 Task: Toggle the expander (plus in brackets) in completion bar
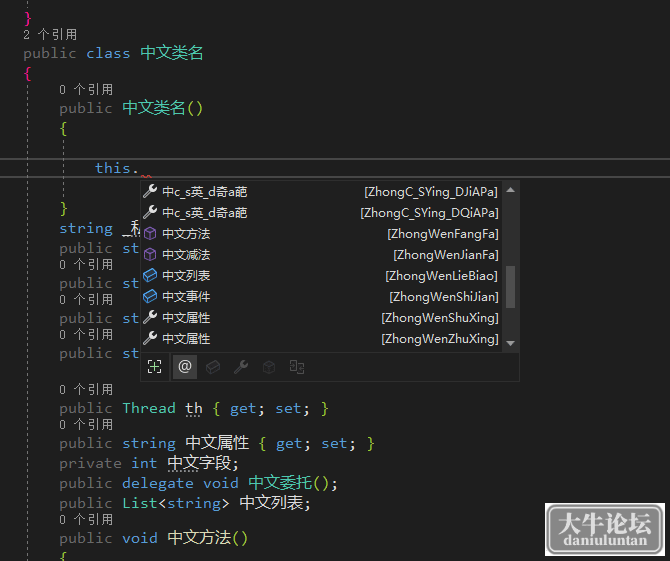(154, 367)
